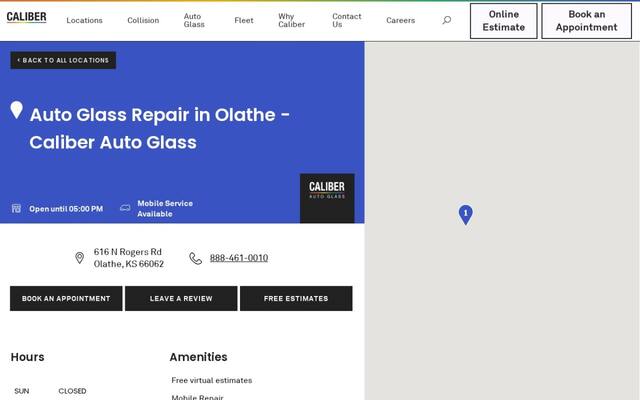Click the Caliber Auto Glass logo tile

click(327, 198)
